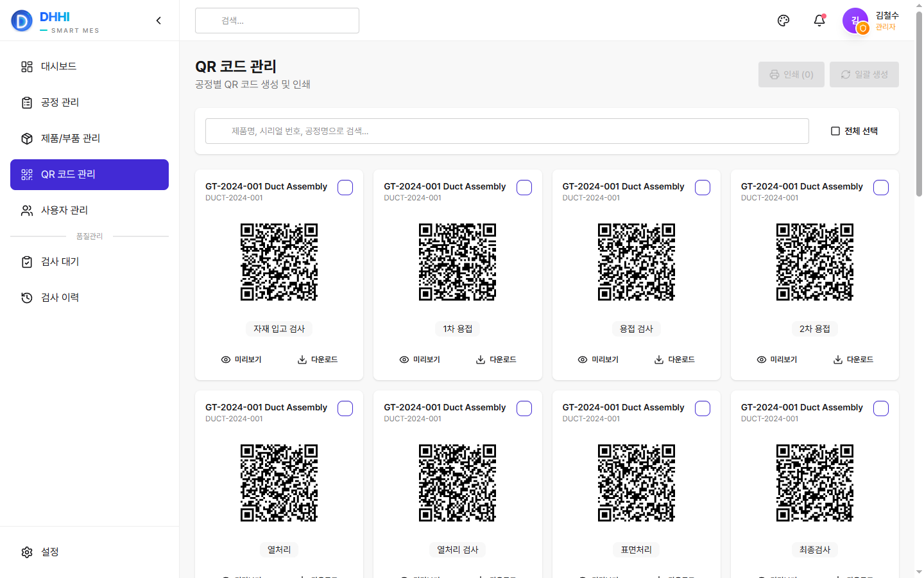Click the 용접 검사 process label
The width and height of the screenshot is (924, 578).
[637, 329]
